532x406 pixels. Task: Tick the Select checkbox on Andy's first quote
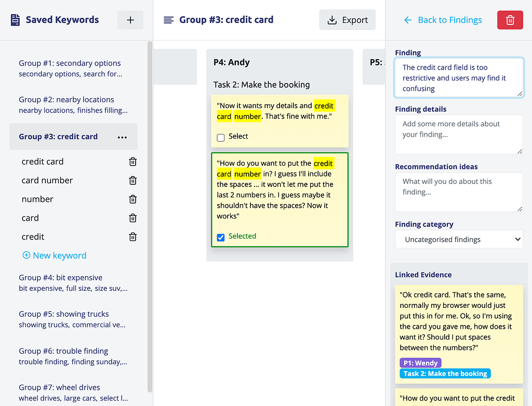pyautogui.click(x=220, y=138)
